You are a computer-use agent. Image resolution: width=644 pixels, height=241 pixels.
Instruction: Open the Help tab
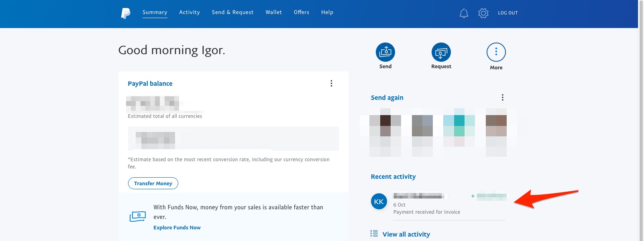tap(327, 12)
